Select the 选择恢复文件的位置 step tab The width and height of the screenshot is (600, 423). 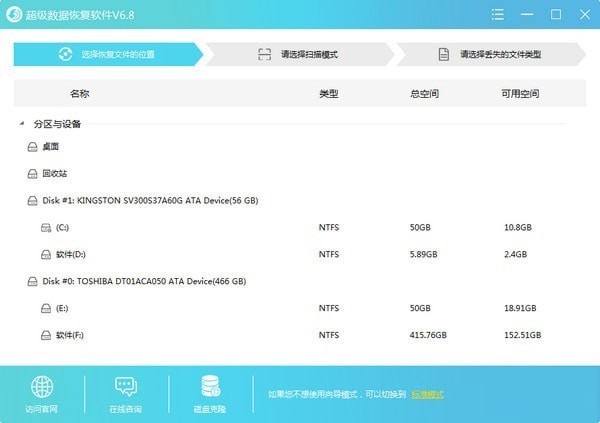[x=108, y=54]
